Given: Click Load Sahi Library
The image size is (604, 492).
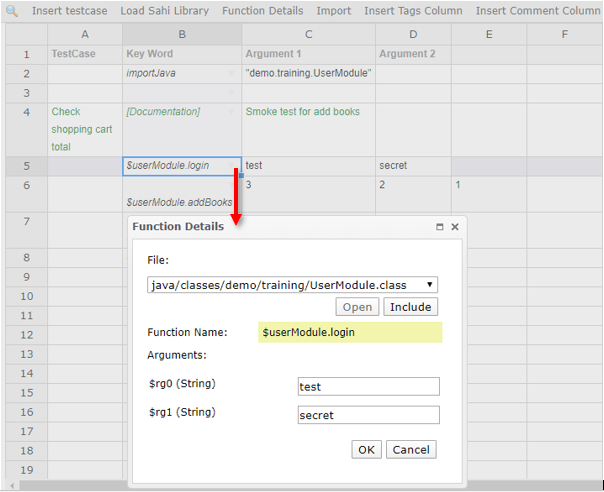Looking at the screenshot, I should tap(165, 11).
